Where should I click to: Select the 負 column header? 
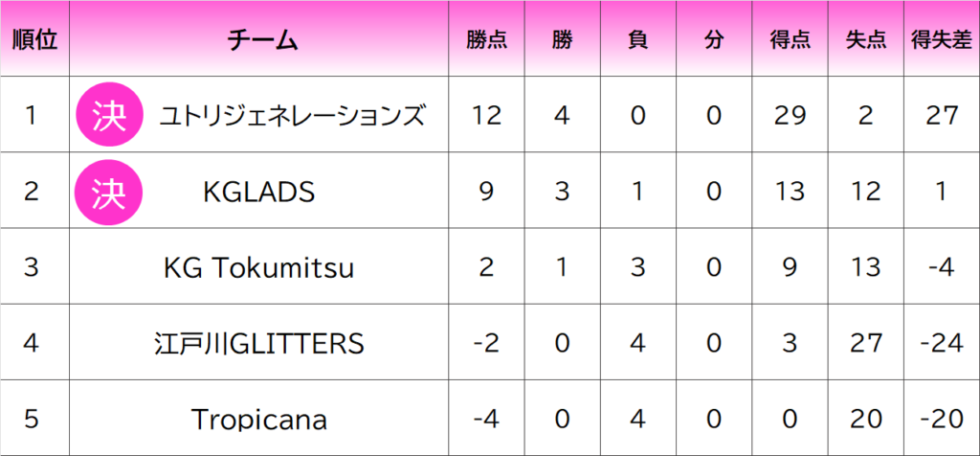(637, 40)
